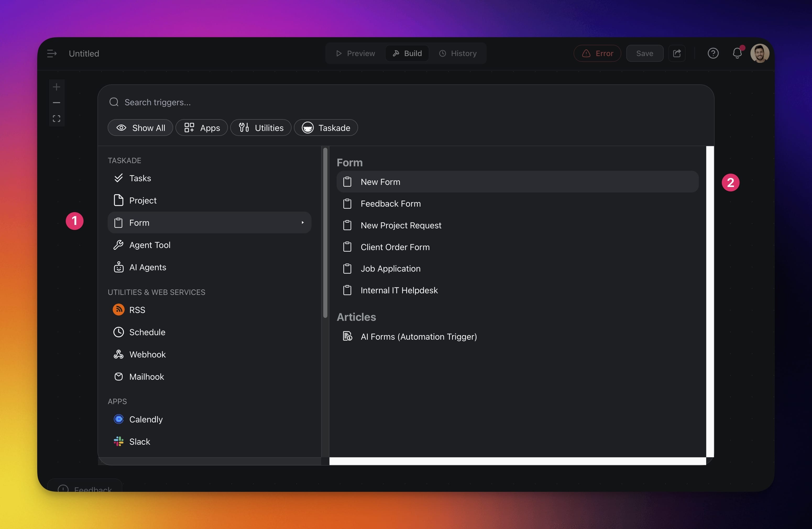Switch to the History tab
Viewport: 812px width, 529px height.
pyautogui.click(x=458, y=53)
